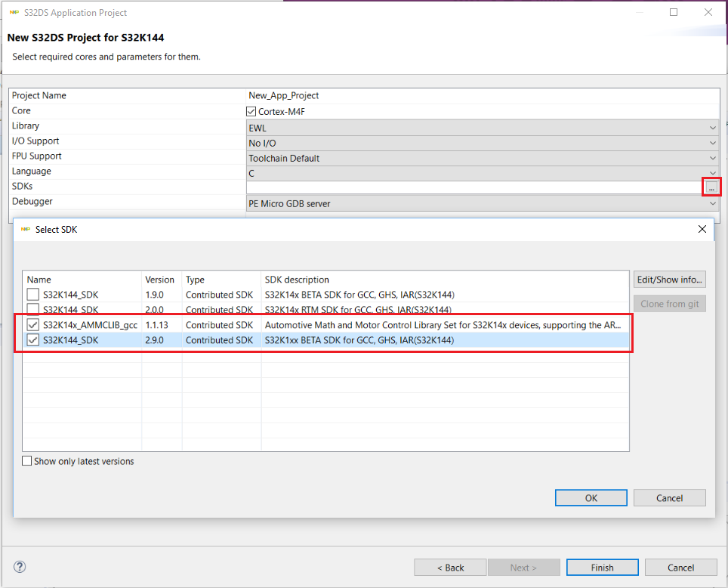
Task: Click SDK description column header
Action: [x=445, y=280]
